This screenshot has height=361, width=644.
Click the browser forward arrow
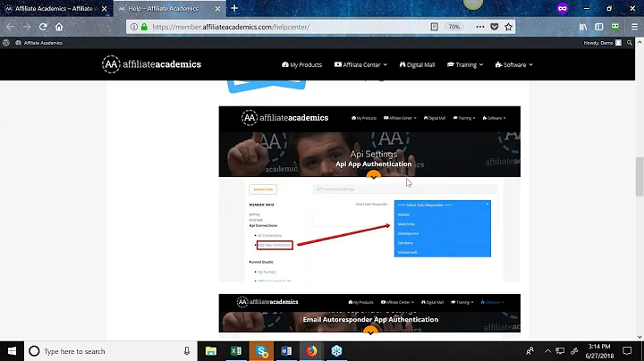pyautogui.click(x=27, y=27)
